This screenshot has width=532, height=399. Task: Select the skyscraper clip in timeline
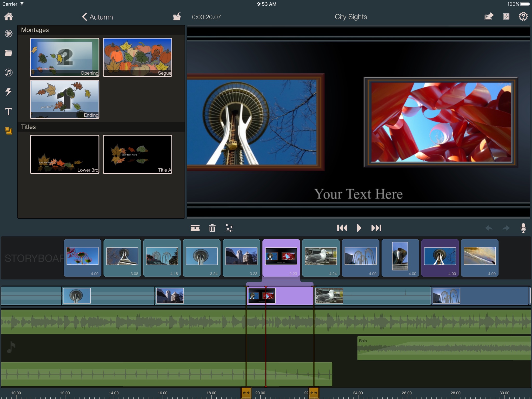pos(200,296)
